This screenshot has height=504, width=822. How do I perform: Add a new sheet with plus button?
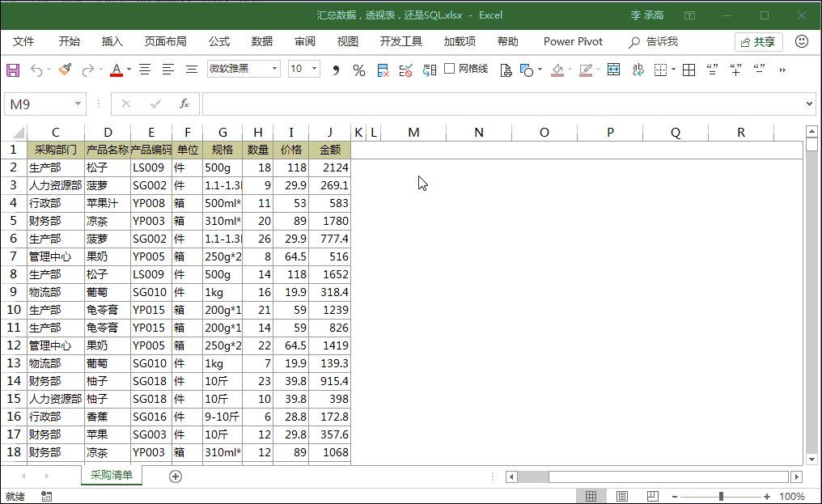(176, 476)
